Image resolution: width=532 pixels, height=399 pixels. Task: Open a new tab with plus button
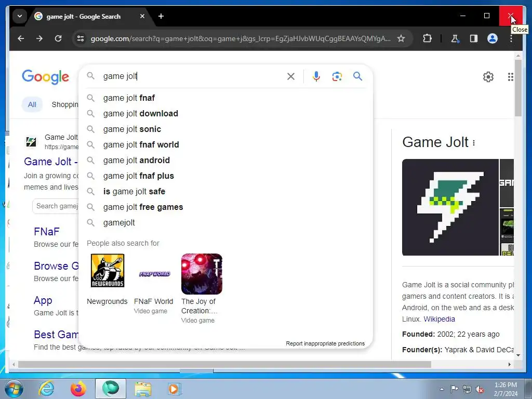click(161, 16)
